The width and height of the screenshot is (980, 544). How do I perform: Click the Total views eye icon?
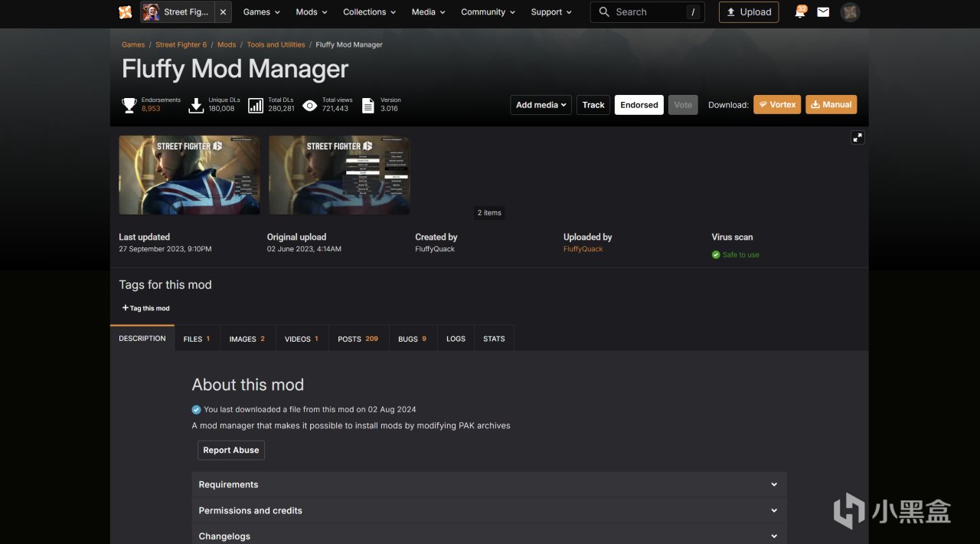click(309, 105)
